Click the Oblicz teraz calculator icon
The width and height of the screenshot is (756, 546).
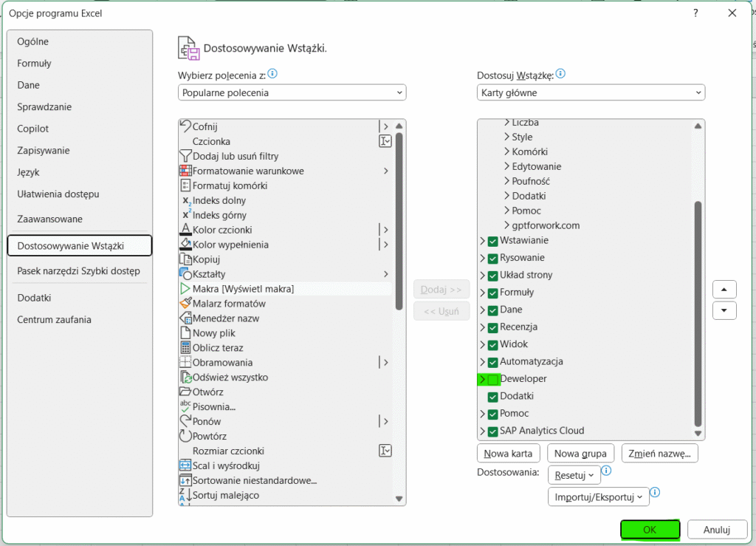(x=185, y=347)
